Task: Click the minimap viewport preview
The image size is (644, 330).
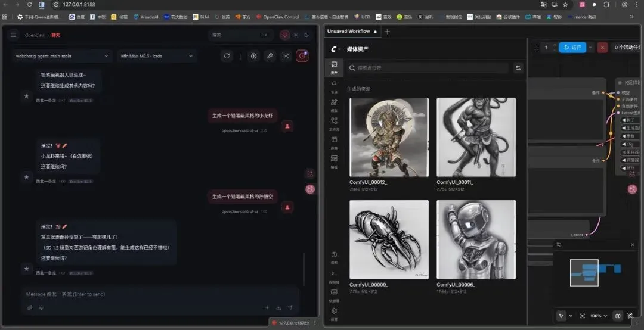Action: (584, 273)
